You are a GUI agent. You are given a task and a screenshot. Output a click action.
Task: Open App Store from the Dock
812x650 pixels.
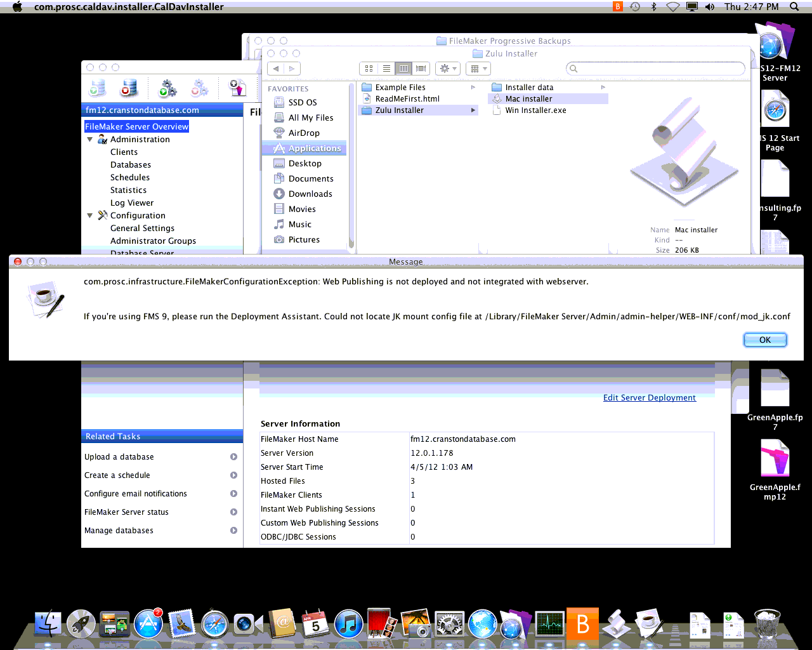(148, 625)
